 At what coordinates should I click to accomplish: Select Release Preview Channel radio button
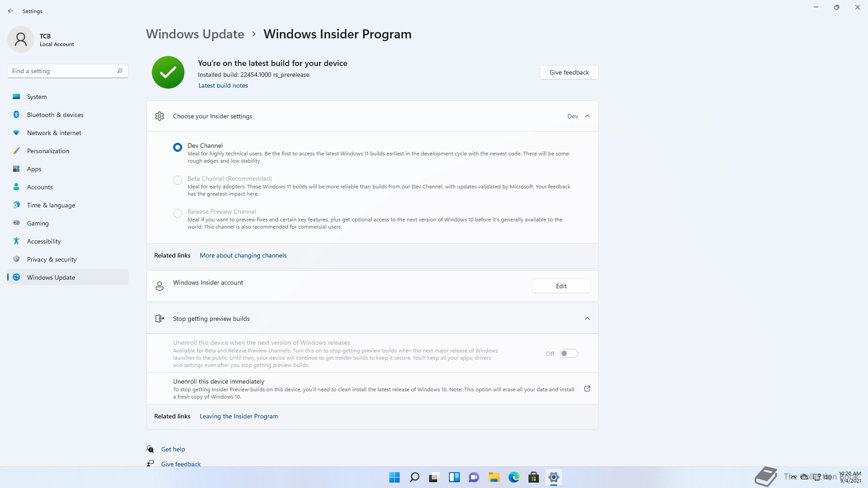[178, 213]
